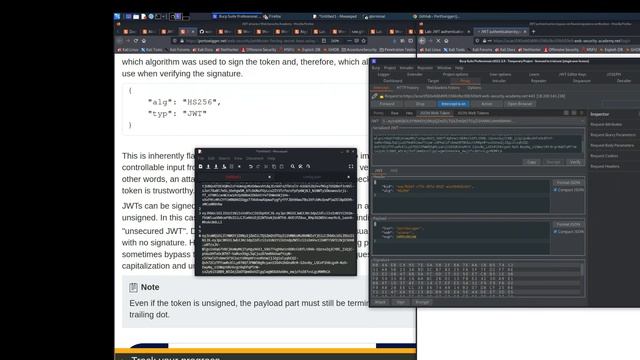640x360 pixels.
Task: Click the Offensive Security bookmark in Firefox
Action: 259,50
